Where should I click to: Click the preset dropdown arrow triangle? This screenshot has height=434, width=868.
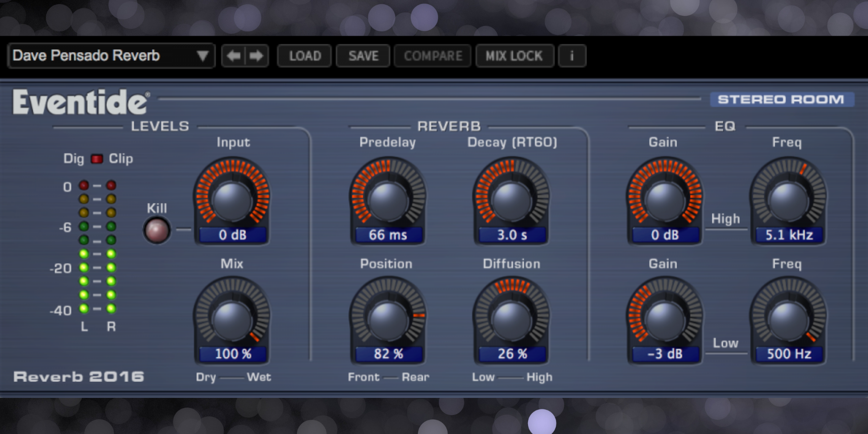[x=203, y=56]
